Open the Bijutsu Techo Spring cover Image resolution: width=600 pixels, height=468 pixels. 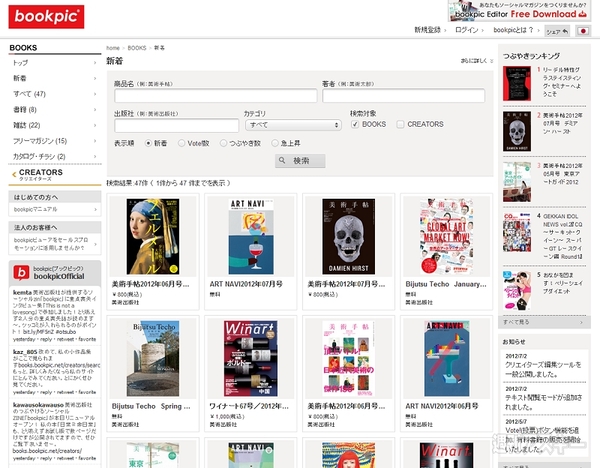point(153,359)
